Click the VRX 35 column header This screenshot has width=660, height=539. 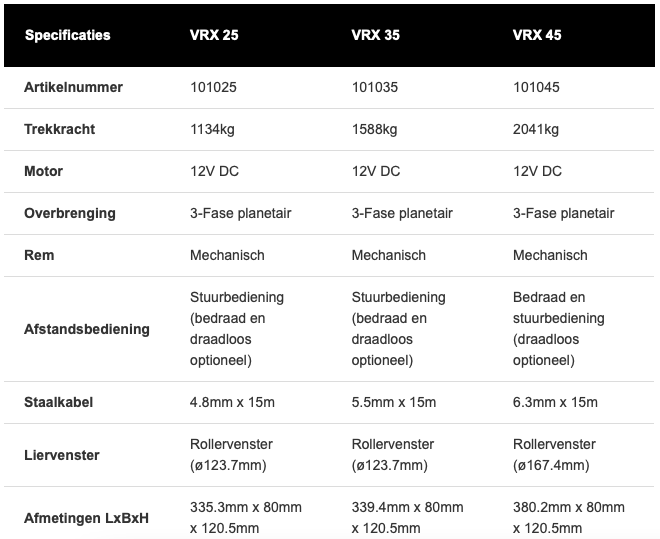(x=376, y=36)
